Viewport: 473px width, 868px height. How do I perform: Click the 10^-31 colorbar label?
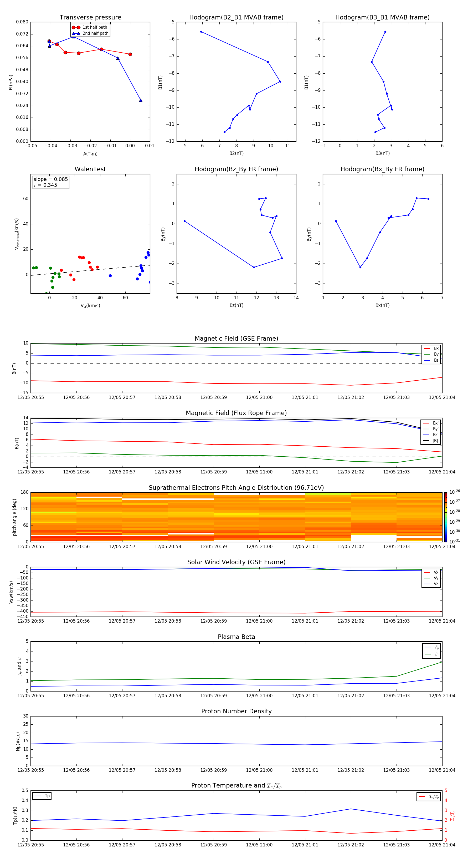coord(455,542)
